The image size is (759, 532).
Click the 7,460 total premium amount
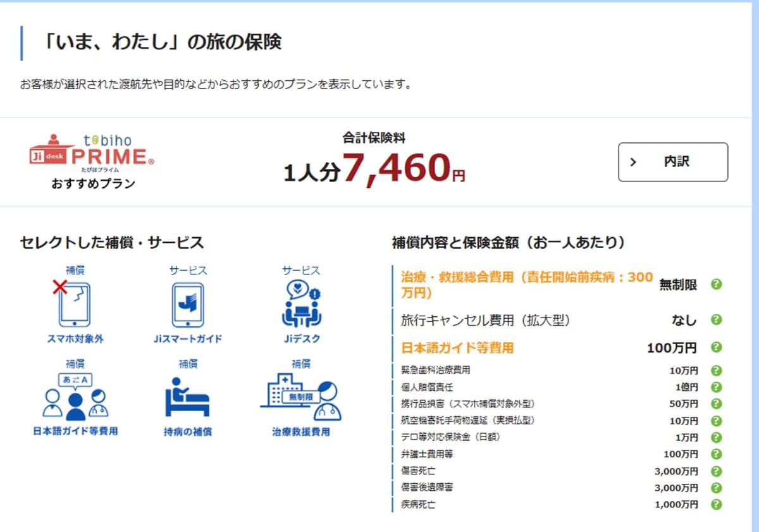click(x=395, y=168)
